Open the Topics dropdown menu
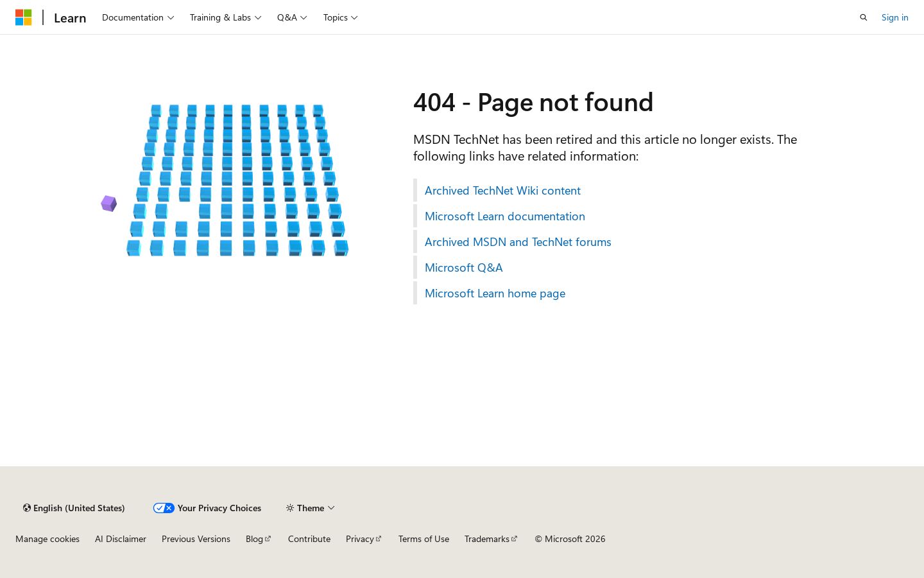 tap(340, 17)
